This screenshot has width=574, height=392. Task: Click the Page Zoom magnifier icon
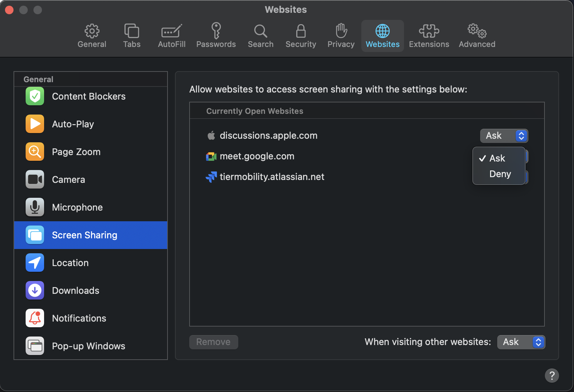35,152
